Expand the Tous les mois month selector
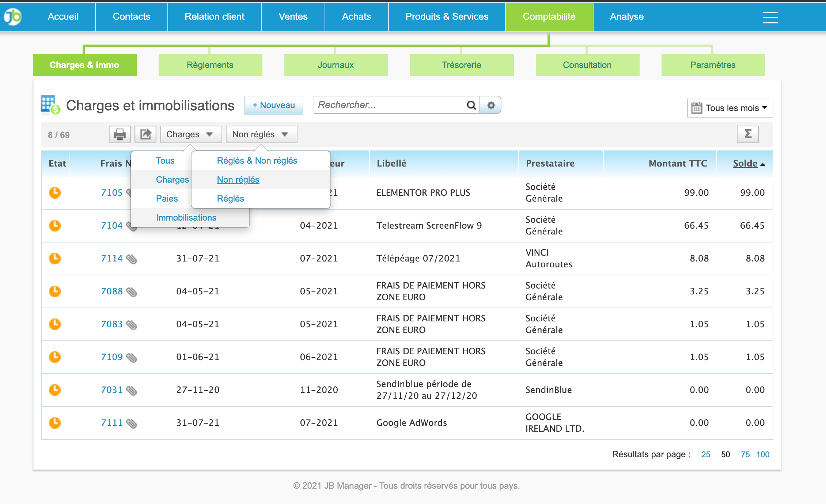Viewport: 826px width, 504px height. point(729,108)
